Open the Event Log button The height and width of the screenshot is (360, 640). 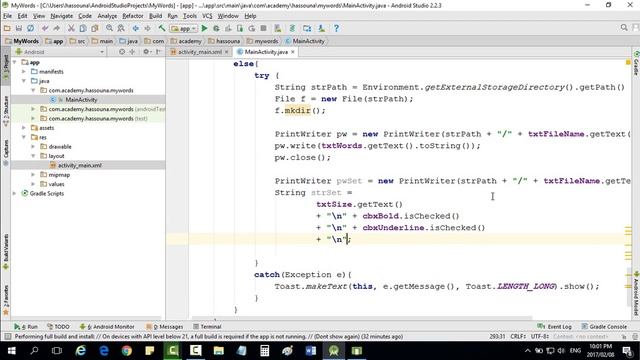pos(555,327)
